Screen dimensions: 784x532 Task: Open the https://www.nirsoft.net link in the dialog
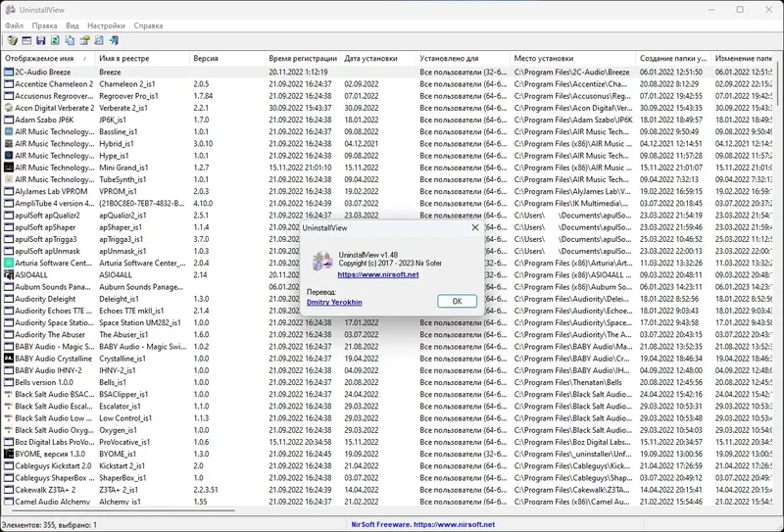coord(378,274)
